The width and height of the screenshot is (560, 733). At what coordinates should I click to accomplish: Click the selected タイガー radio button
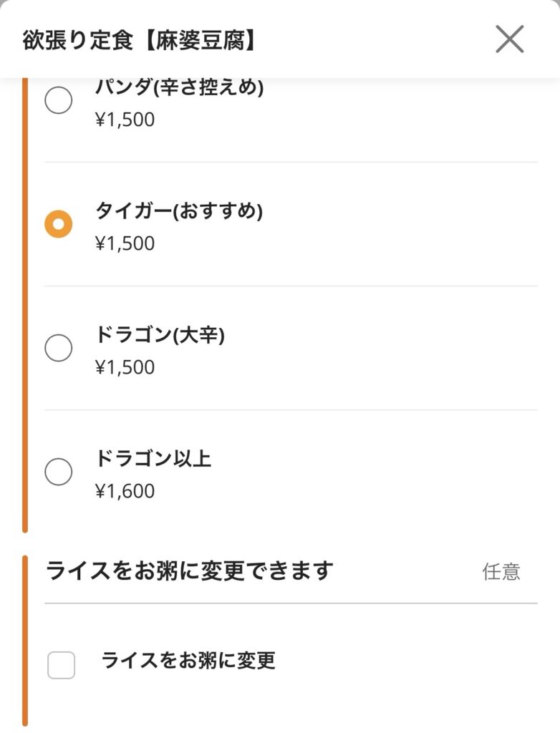[x=59, y=224]
